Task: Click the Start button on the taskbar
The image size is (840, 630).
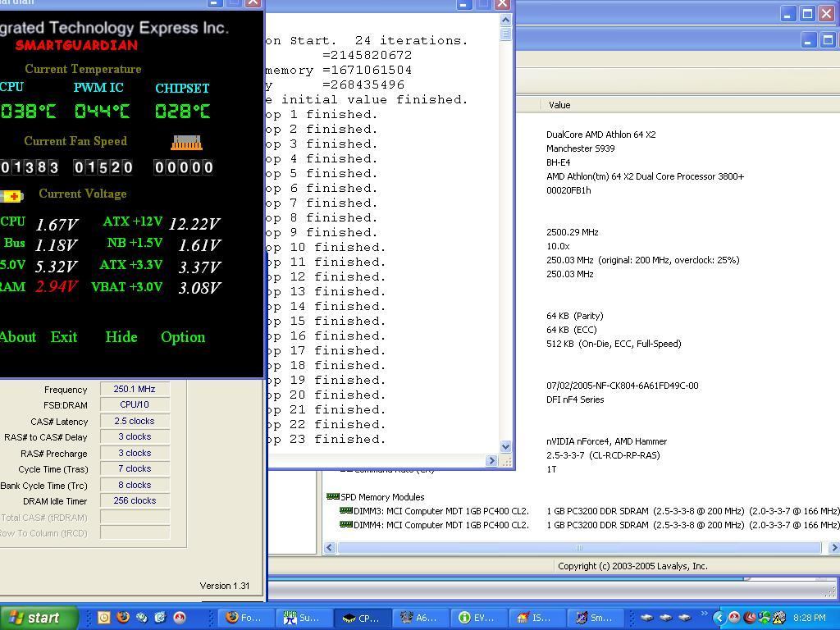Action: 39,618
